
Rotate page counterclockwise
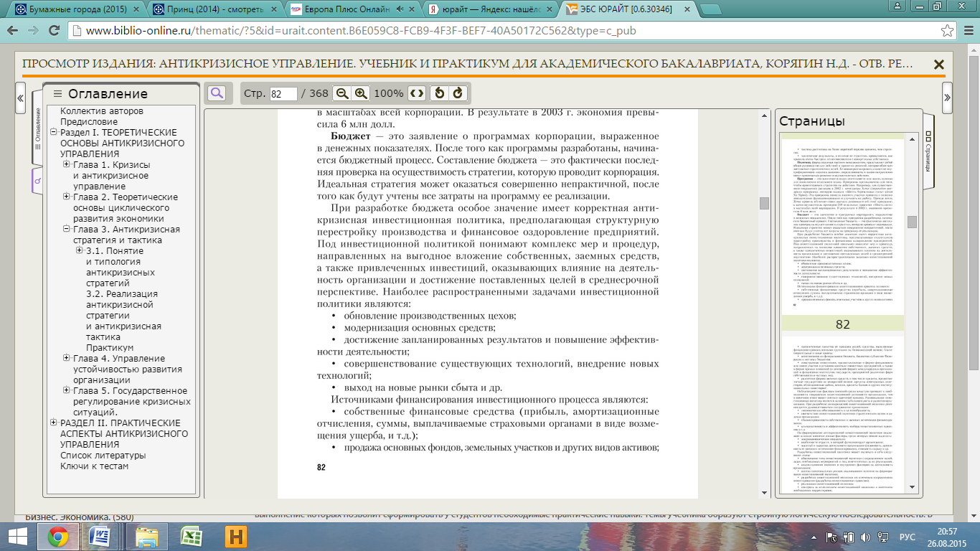pyautogui.click(x=439, y=93)
